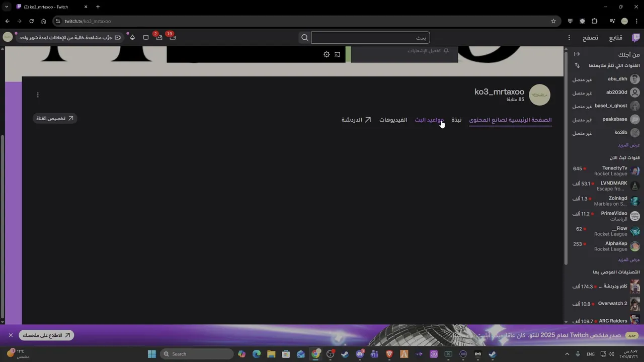Viewport: 644px width, 362px height.
Task: Go back with browser back arrow
Action: pos(7,21)
